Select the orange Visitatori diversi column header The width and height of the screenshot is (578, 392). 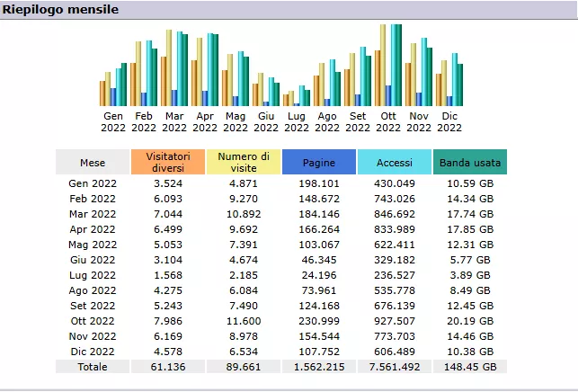coord(168,162)
